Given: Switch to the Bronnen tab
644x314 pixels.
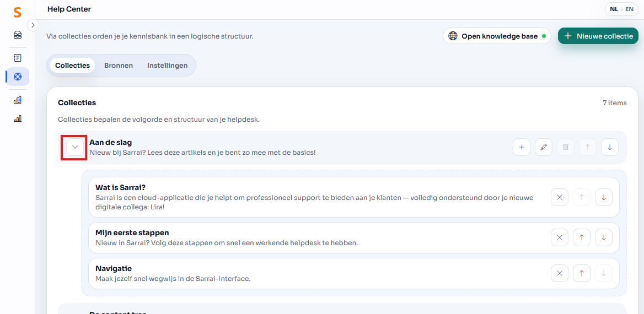Looking at the screenshot, I should tap(119, 66).
